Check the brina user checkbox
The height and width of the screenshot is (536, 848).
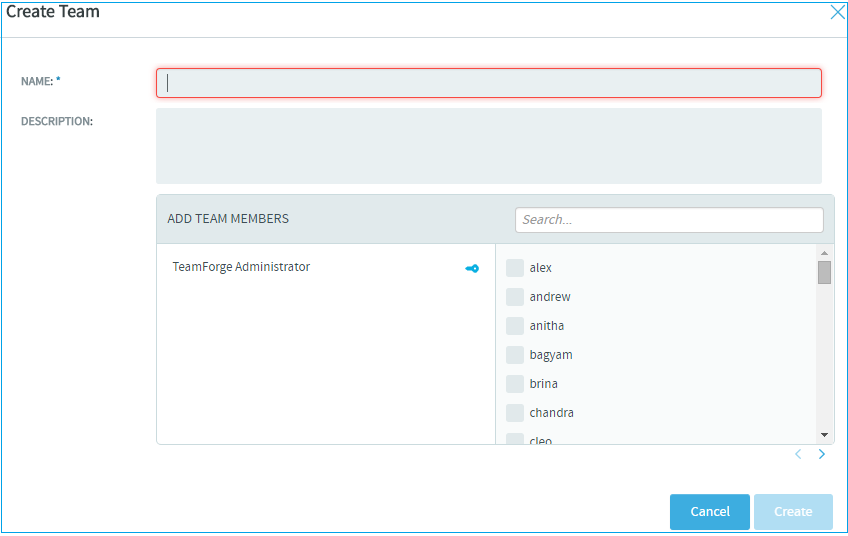pos(515,383)
